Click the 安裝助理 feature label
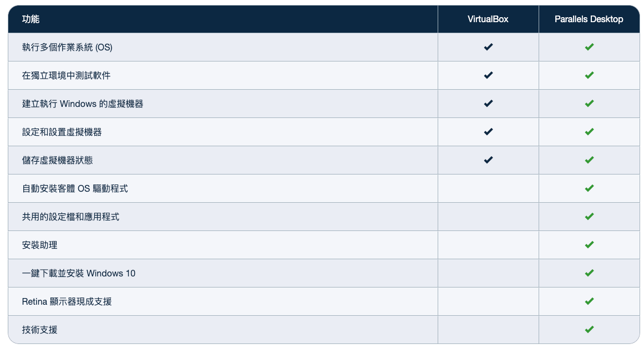Image resolution: width=644 pixels, height=349 pixels. coord(39,245)
